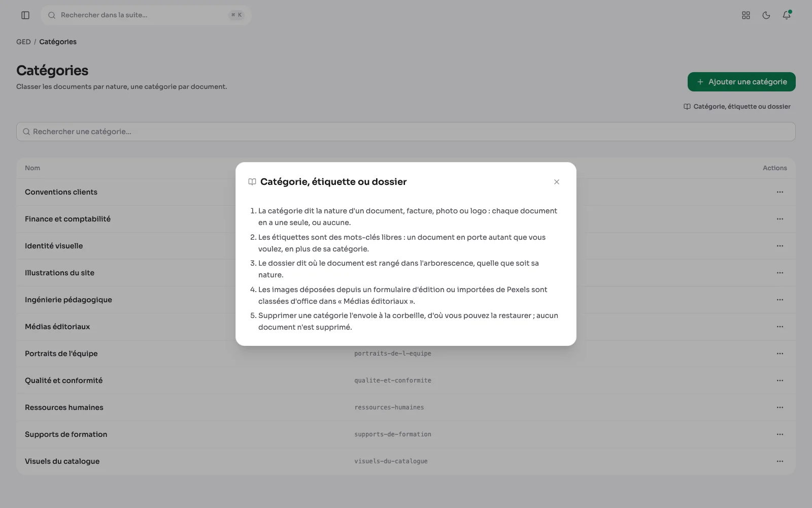The image size is (812, 508).
Task: Go to GED breadcrumb
Action: pyautogui.click(x=23, y=42)
